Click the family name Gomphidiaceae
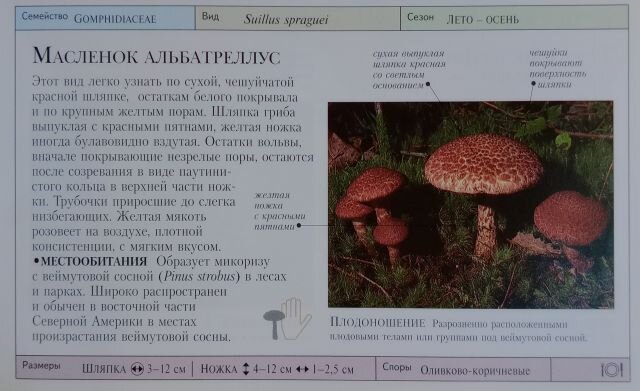The height and width of the screenshot is (391, 640). coord(115,19)
